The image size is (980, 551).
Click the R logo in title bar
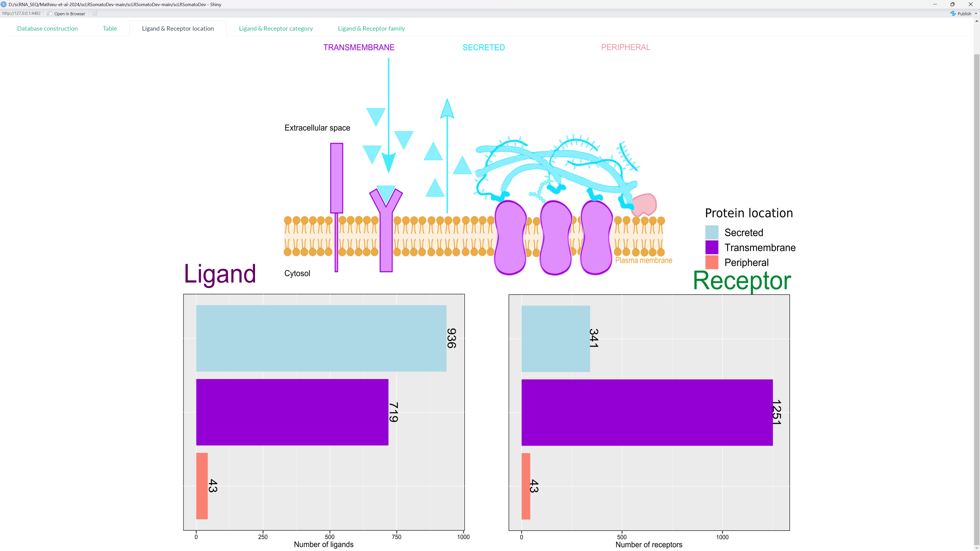point(4,4)
